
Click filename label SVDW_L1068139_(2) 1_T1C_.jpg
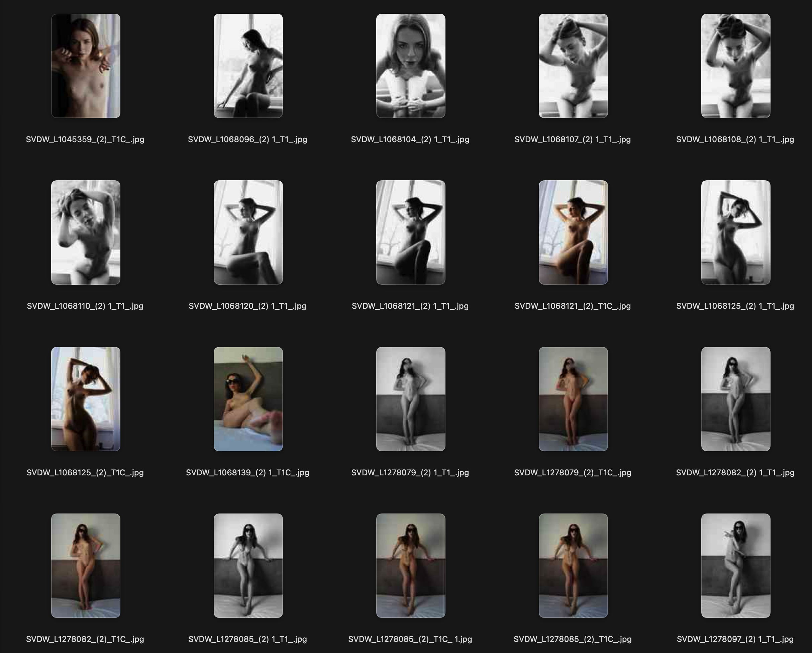tap(247, 472)
